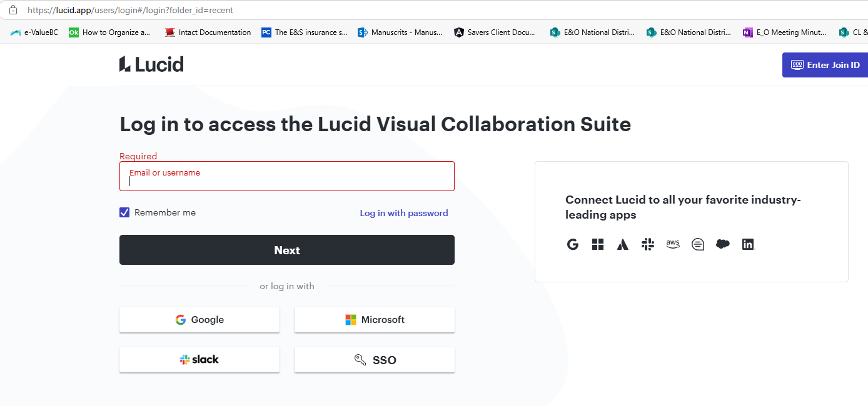Click the LinkedIn icon in Connect panel
This screenshot has height=406, width=868.
[x=748, y=244]
